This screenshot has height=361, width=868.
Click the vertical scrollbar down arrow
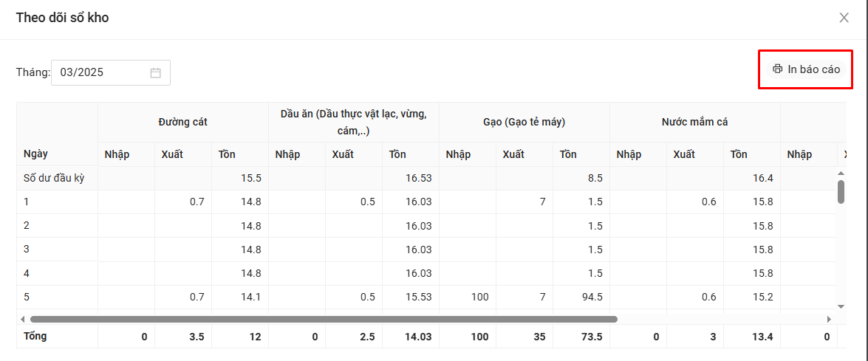841,306
